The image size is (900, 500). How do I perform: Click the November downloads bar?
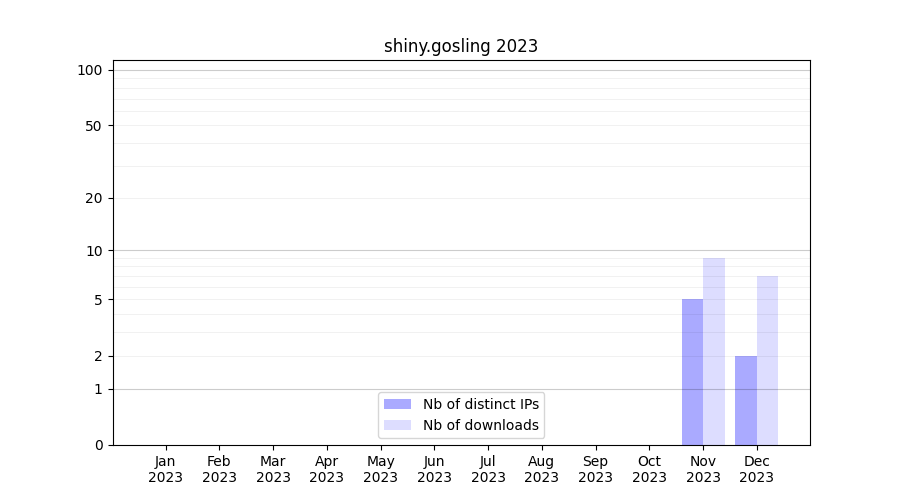click(714, 351)
